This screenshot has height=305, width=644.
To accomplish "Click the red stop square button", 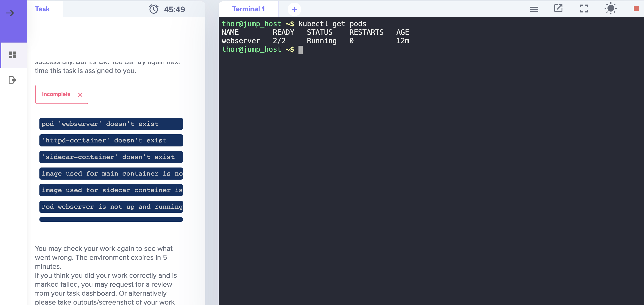I will click(636, 9).
